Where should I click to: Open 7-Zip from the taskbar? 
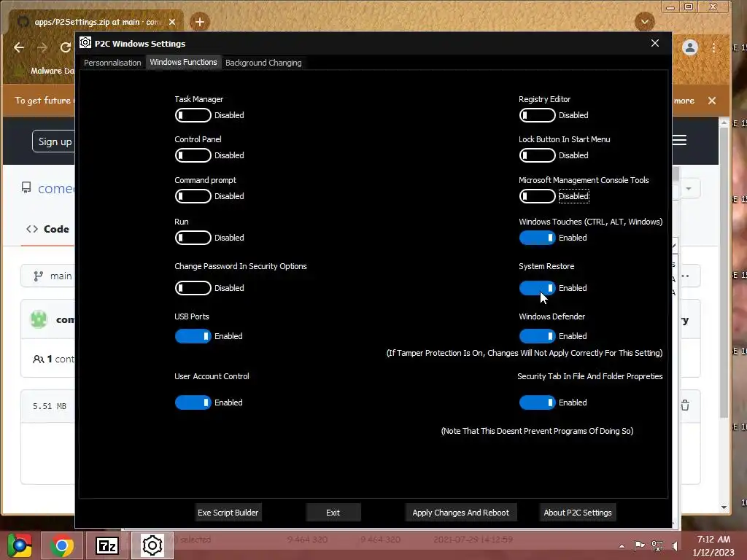107,545
